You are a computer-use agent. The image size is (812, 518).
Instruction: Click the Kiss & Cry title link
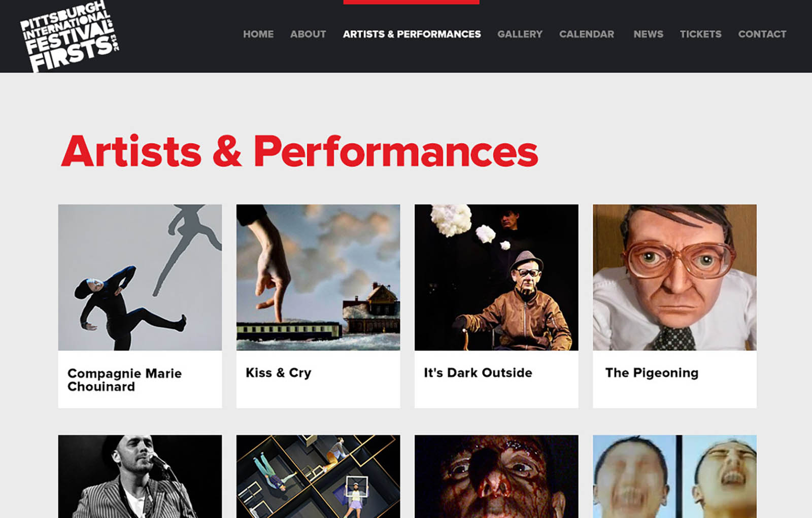pos(278,373)
